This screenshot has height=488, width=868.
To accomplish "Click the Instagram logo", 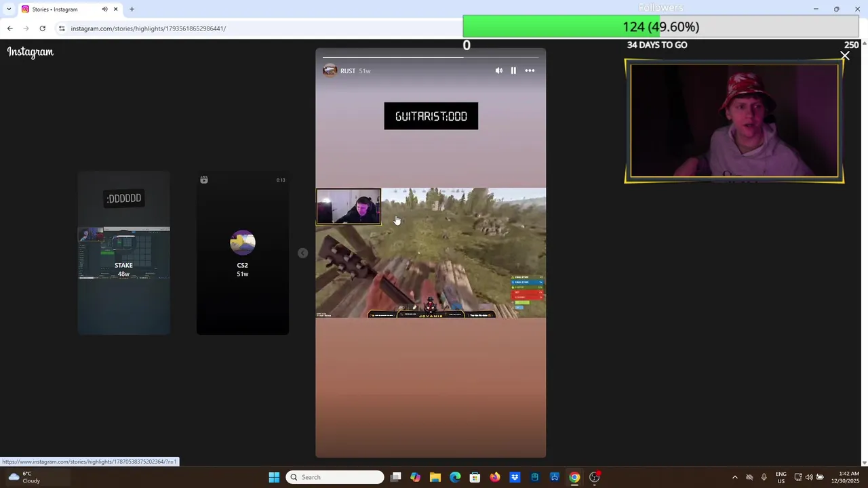I will coord(31,52).
